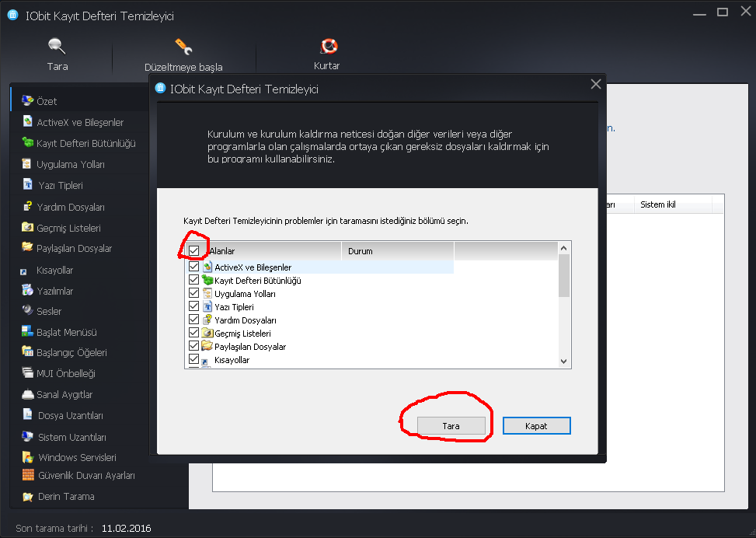
Task: Click the ActiveX ve Bileşenler row text in dialog
Action: coord(253,267)
